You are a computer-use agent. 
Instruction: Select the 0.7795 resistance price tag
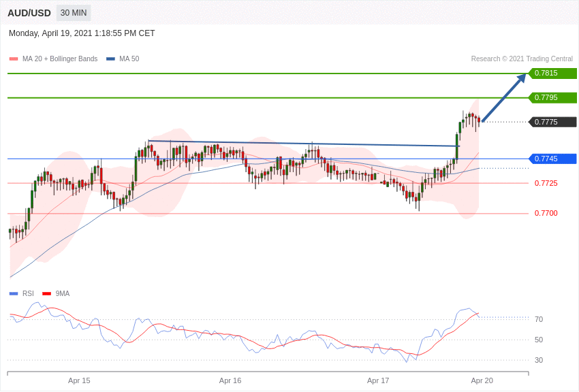[x=552, y=98]
